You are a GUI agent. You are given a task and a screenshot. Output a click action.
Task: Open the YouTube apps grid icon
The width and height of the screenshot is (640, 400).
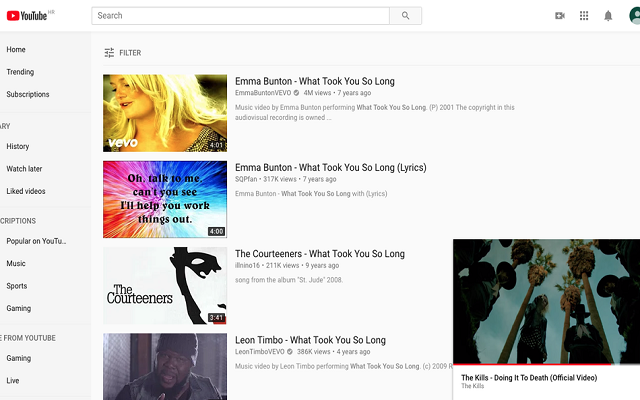(x=584, y=16)
